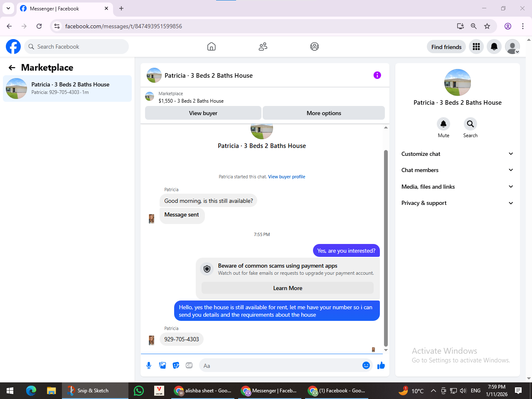532x399 pixels.
Task: Open Microsoft Edge from the taskbar
Action: tap(31, 391)
